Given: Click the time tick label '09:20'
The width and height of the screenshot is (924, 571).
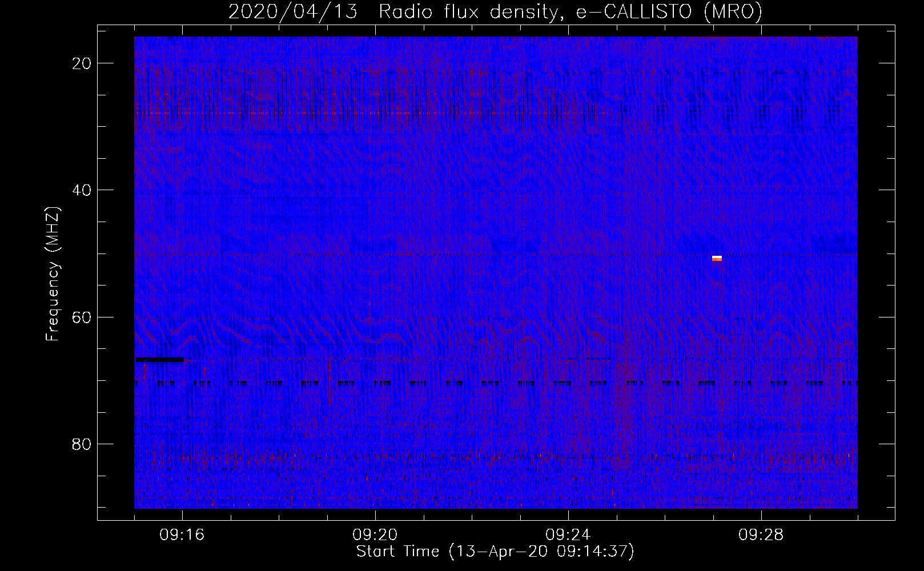Looking at the screenshot, I should click(x=375, y=535).
